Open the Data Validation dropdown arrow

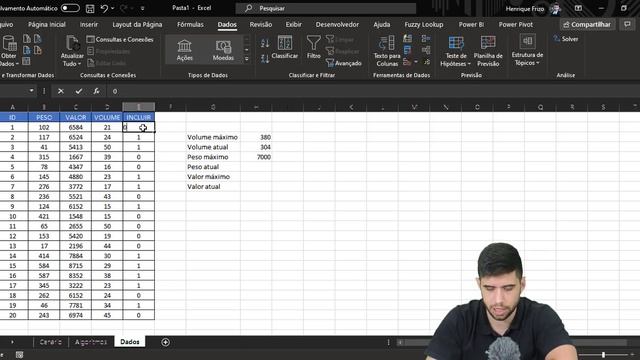(x=416, y=62)
